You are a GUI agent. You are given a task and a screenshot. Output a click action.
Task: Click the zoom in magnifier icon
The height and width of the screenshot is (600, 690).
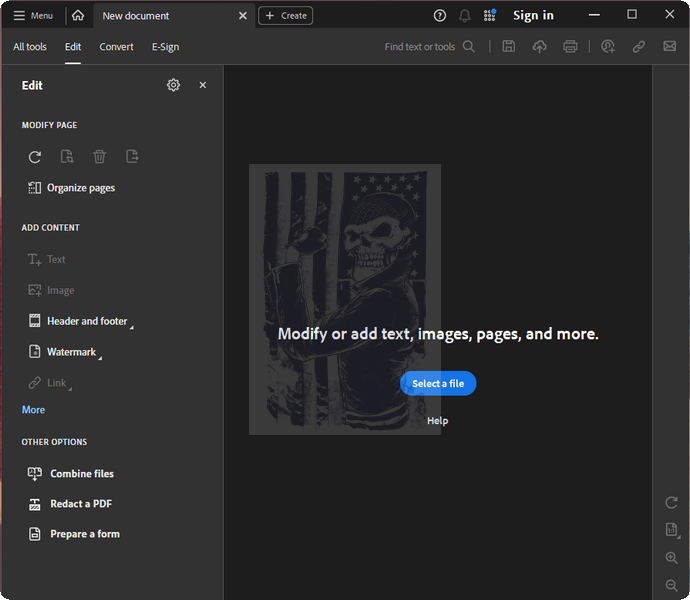coord(672,558)
